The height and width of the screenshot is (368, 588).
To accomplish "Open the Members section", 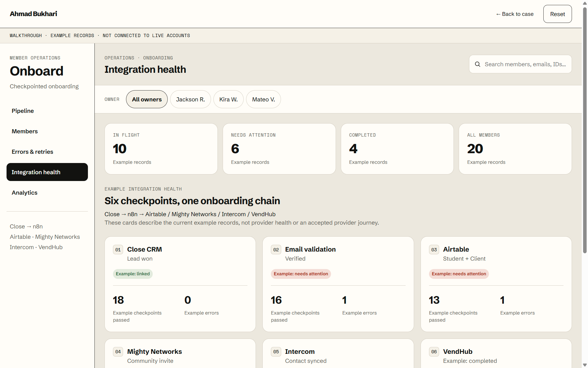I will click(x=47, y=131).
